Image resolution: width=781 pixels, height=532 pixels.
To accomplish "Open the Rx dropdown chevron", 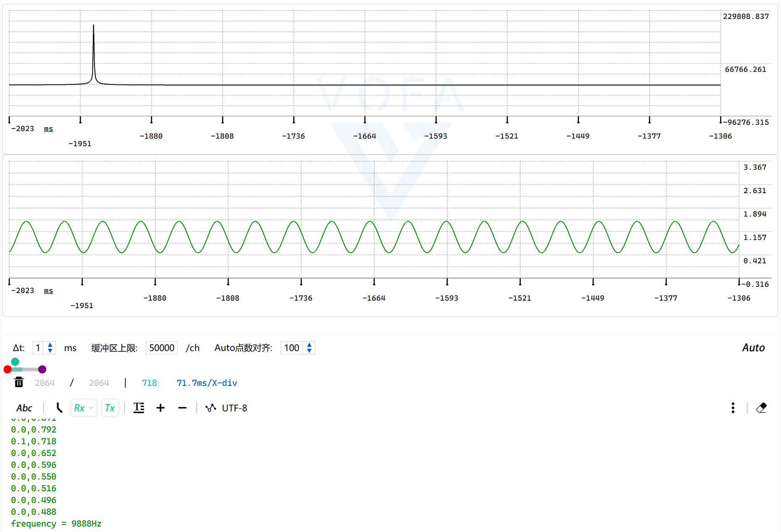I will (90, 408).
